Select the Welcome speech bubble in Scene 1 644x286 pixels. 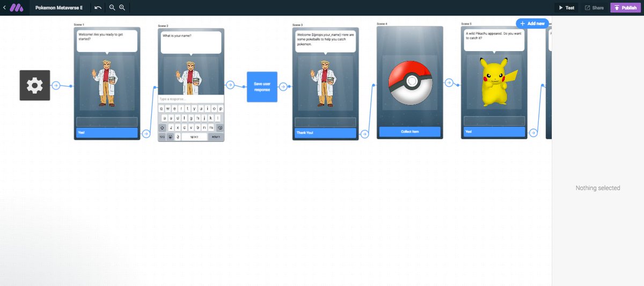(x=107, y=41)
